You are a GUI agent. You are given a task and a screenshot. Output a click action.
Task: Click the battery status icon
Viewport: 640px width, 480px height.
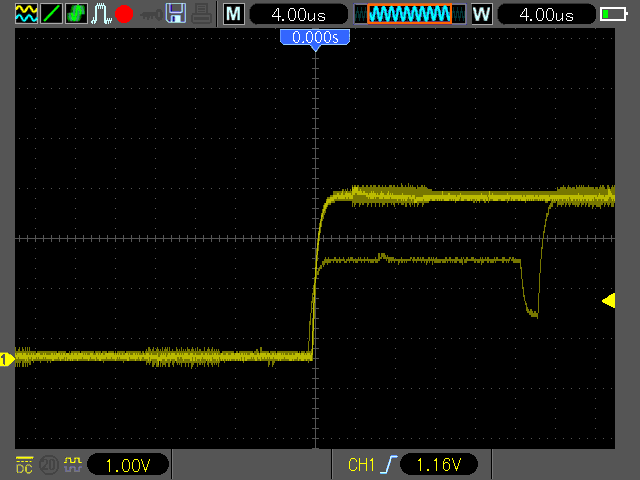point(613,14)
